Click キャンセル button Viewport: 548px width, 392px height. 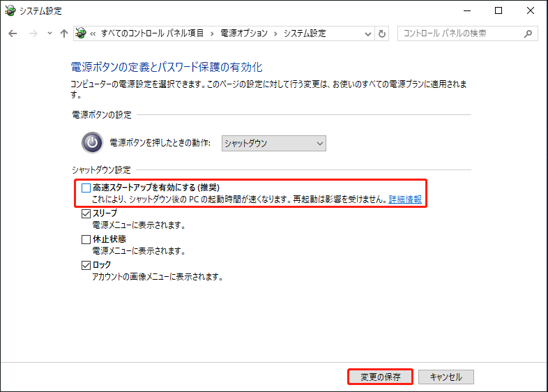click(x=446, y=377)
